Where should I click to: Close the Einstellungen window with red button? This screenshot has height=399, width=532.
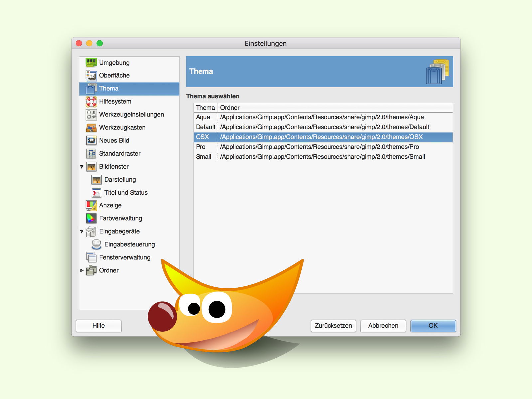tap(79, 43)
